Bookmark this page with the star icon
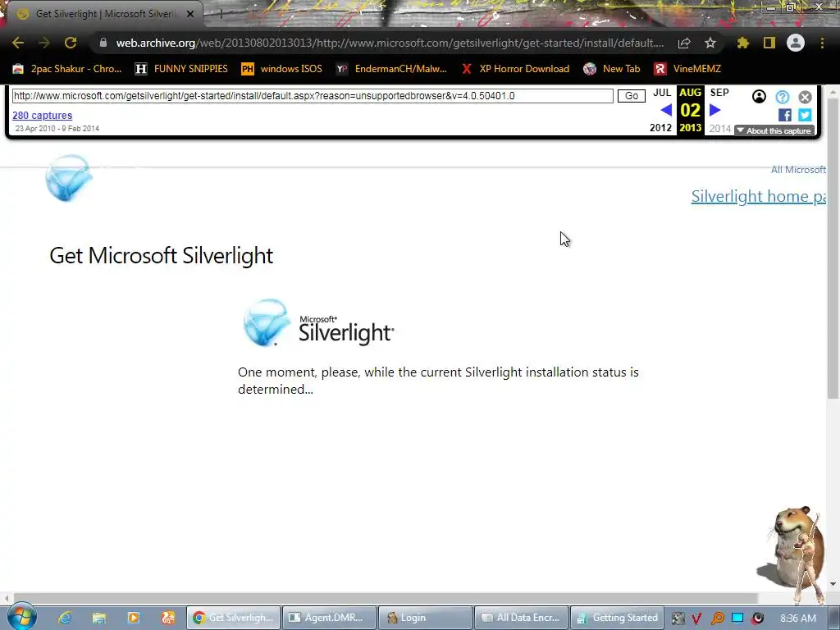The image size is (840, 630). coord(710,43)
